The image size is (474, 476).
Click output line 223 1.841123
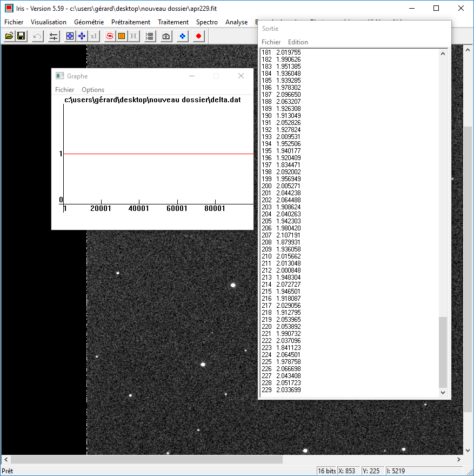point(281,348)
